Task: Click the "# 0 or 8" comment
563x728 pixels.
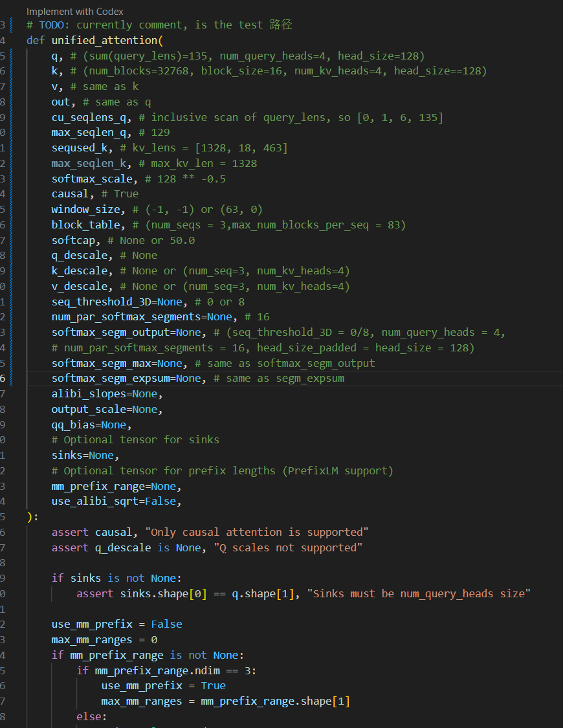Action: (x=219, y=302)
